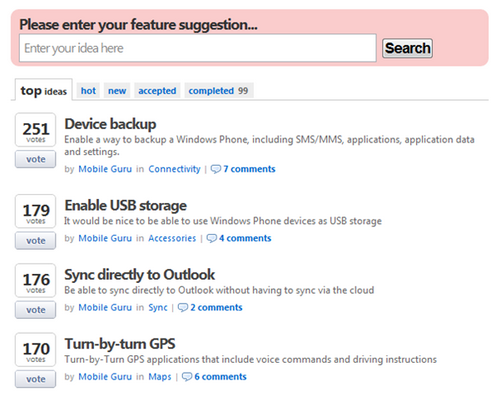Open the Enable USB storage title

126,206
